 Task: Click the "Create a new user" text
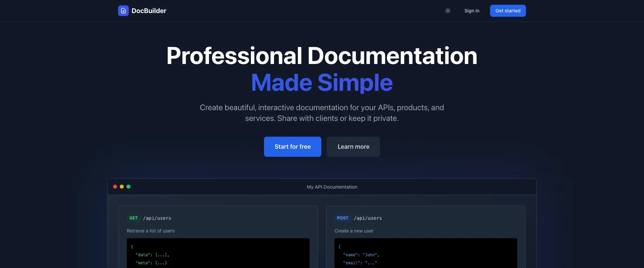click(x=354, y=231)
